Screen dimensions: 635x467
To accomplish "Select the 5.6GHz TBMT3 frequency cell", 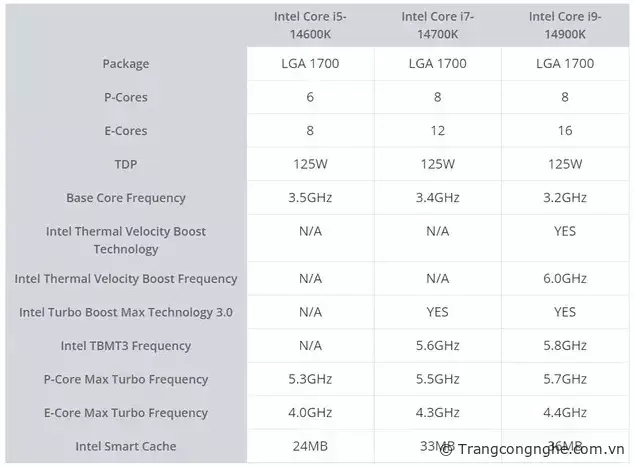I will click(437, 346).
